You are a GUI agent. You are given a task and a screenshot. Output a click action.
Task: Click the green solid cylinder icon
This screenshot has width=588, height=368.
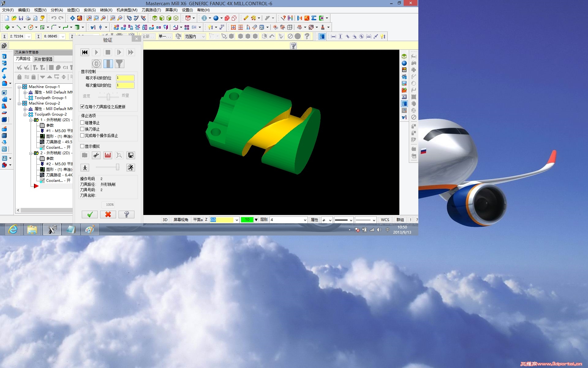pyautogui.click(x=77, y=27)
